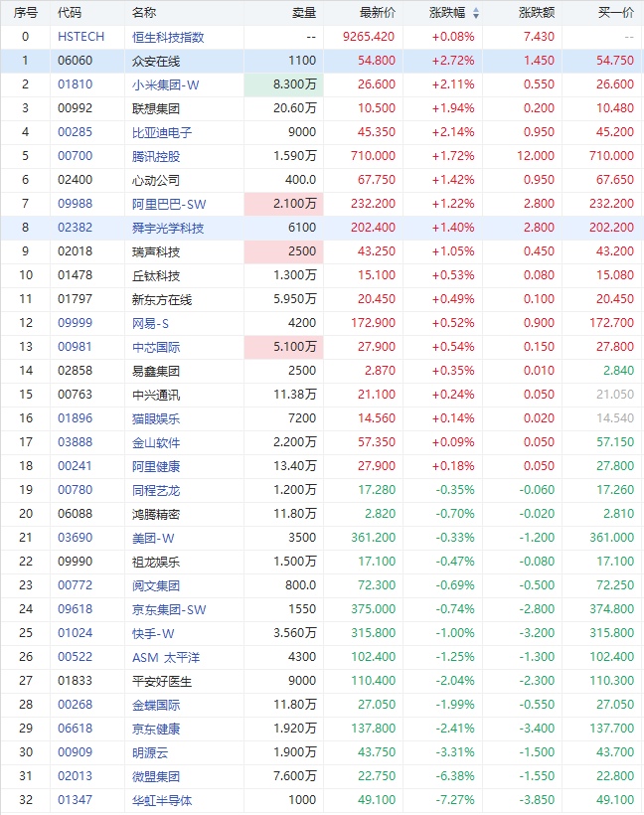Click the 代码 column header
Screen dimensions: 644x815
pos(70,13)
